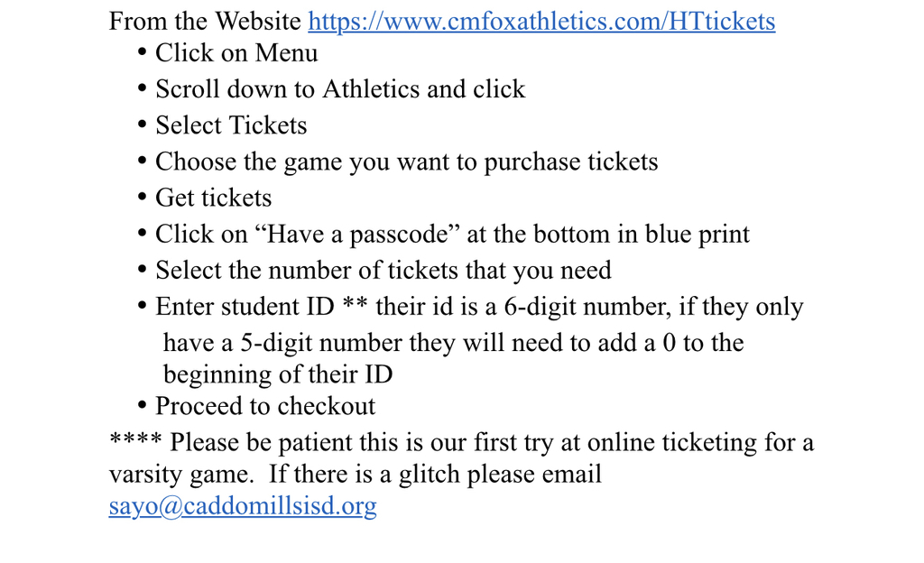The image size is (924, 563).
Task: Click the "Choose the game" instruction line
Action: pyautogui.click(x=407, y=162)
